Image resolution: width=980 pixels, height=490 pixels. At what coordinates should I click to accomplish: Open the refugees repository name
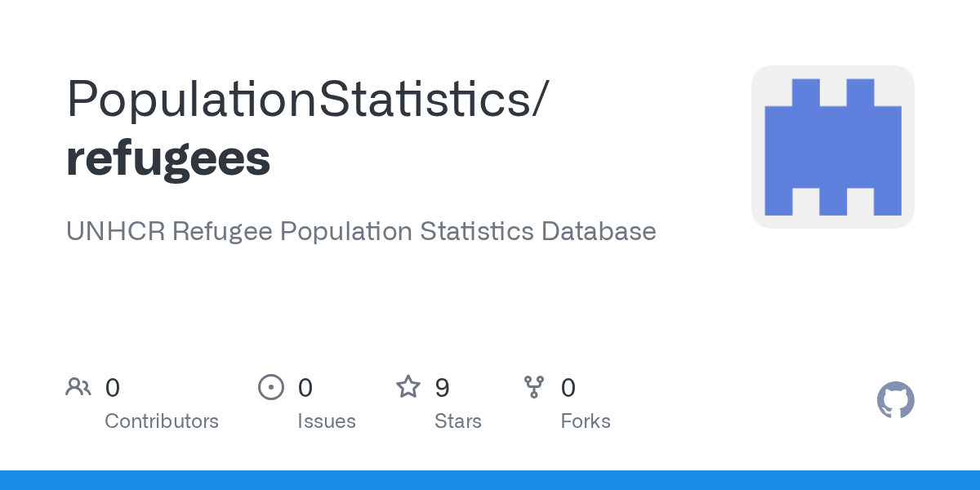(168, 158)
